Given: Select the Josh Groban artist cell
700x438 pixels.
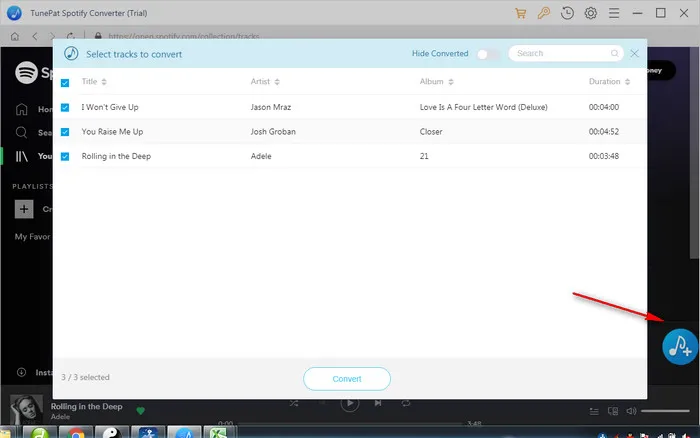Looking at the screenshot, I should (273, 132).
